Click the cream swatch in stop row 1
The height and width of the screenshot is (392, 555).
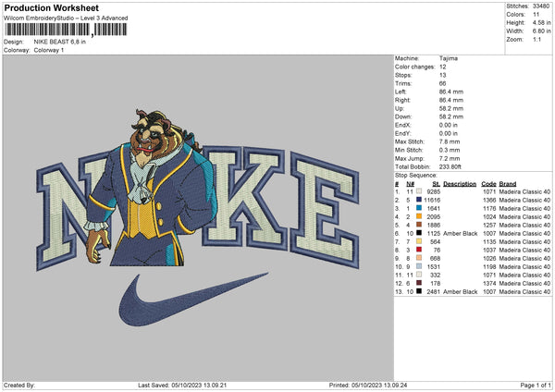(419, 191)
